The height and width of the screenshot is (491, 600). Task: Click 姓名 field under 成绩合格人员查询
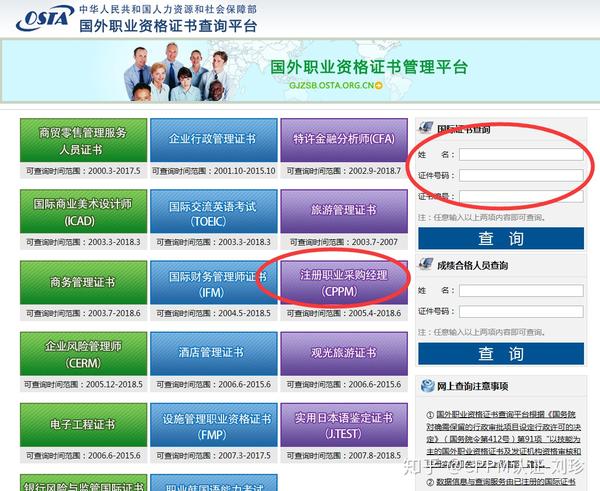pyautogui.click(x=521, y=290)
